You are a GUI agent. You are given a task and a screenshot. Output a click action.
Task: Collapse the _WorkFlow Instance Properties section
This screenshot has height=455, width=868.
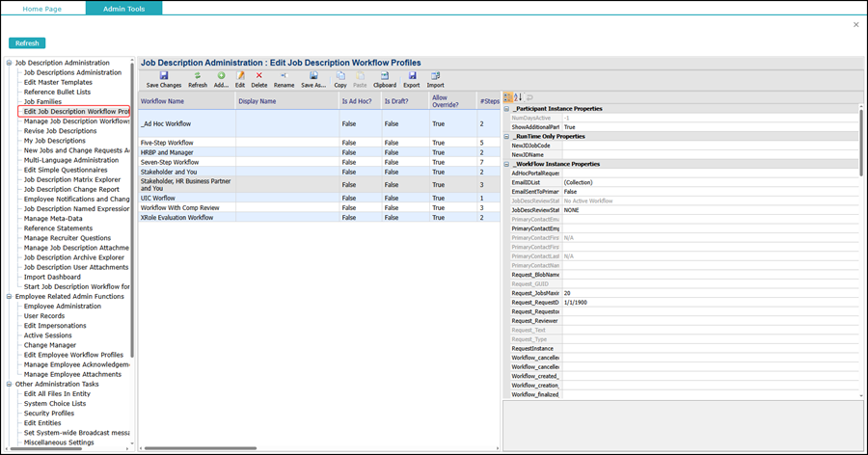[x=507, y=164]
